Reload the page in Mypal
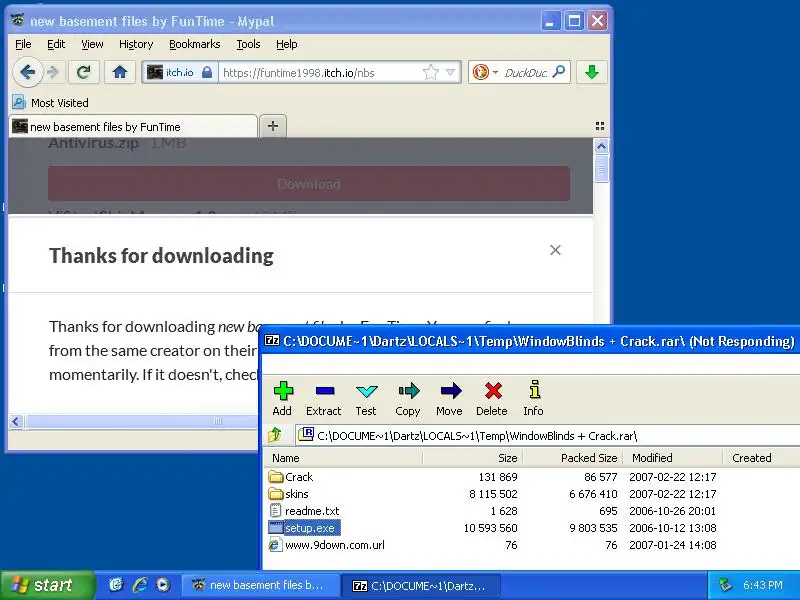Viewport: 800px width, 600px height. 84,72
